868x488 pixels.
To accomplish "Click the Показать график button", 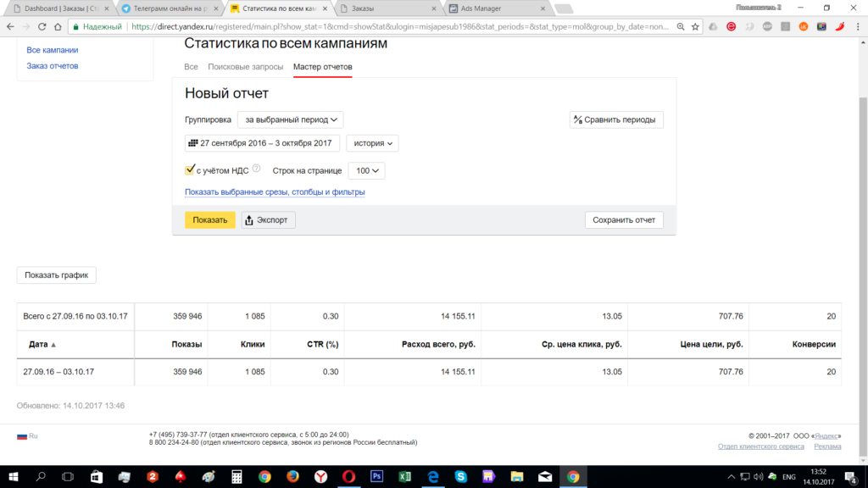I will coord(57,275).
